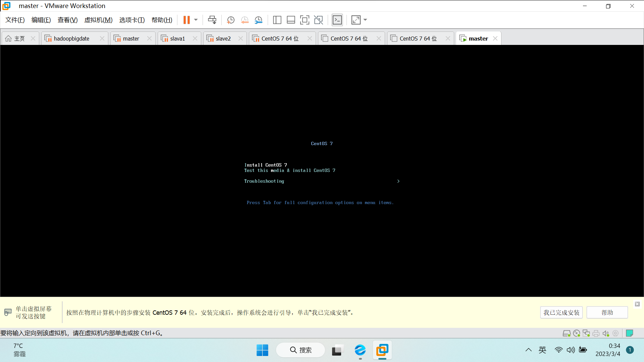This screenshot has width=644, height=362.
Task: Open the 编辑(E) menu
Action: pos(41,20)
